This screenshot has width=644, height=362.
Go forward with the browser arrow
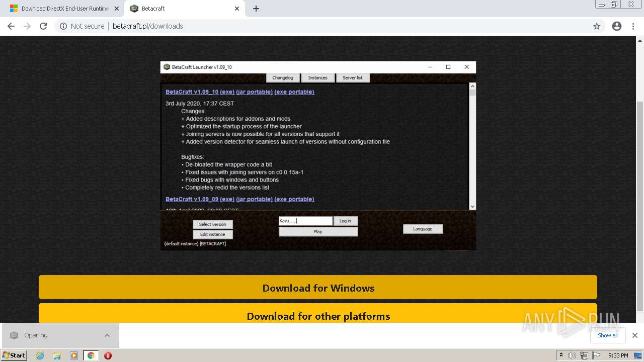27,26
